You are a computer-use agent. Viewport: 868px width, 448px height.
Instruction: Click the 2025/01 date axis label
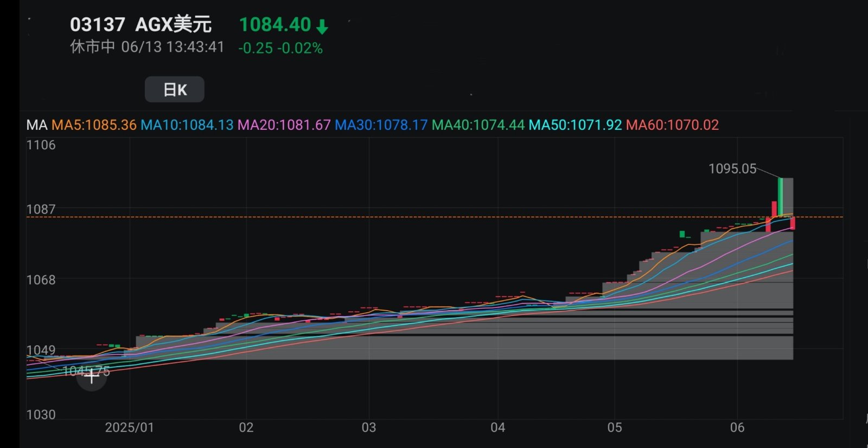pyautogui.click(x=130, y=427)
